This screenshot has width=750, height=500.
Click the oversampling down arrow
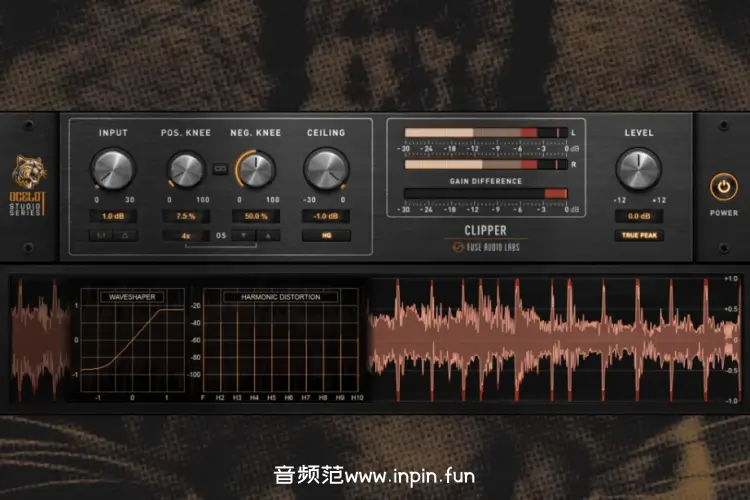click(x=243, y=235)
